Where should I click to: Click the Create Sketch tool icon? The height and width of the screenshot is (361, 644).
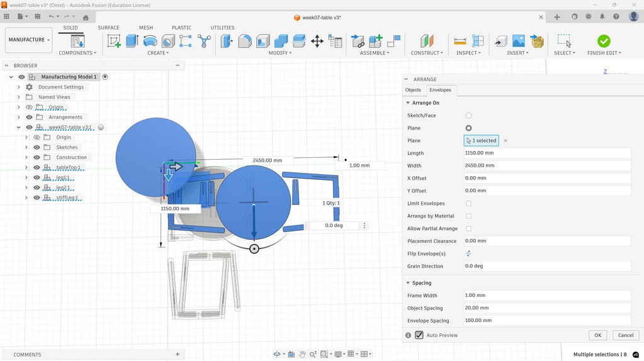(x=114, y=41)
